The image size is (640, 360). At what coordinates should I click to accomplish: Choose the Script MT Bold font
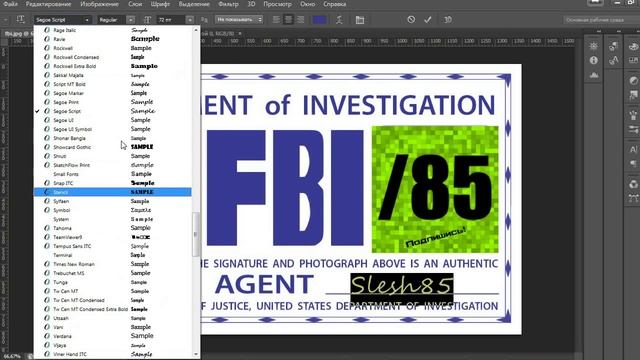[x=113, y=84]
